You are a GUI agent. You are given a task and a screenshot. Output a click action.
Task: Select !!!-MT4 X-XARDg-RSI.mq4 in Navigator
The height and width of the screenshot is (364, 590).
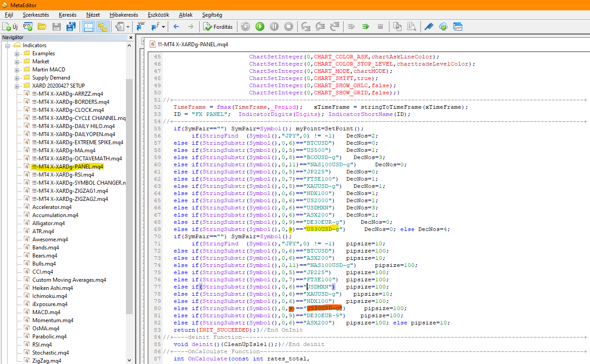pyautogui.click(x=63, y=175)
